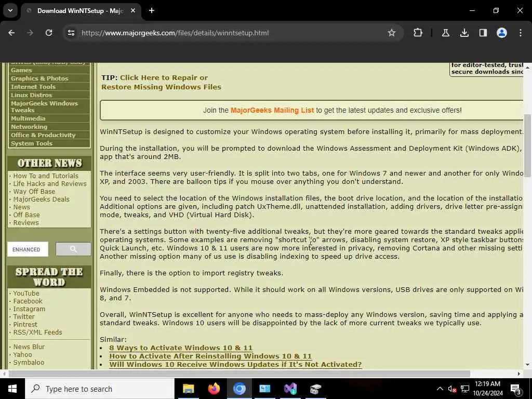Screen dimensions: 532x399
Task: Open 8 Ways to Activate Windows link
Action: [x=181, y=348]
